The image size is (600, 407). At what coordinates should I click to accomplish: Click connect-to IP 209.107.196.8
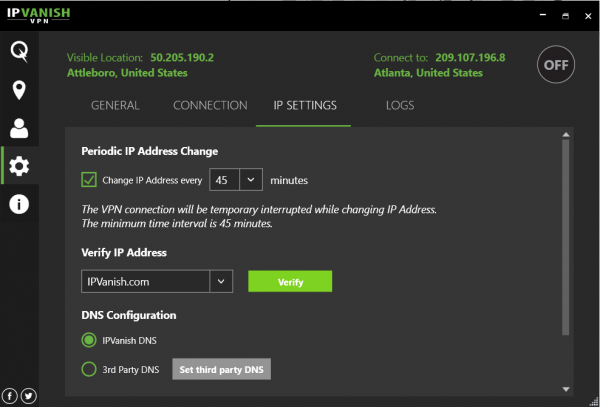470,58
